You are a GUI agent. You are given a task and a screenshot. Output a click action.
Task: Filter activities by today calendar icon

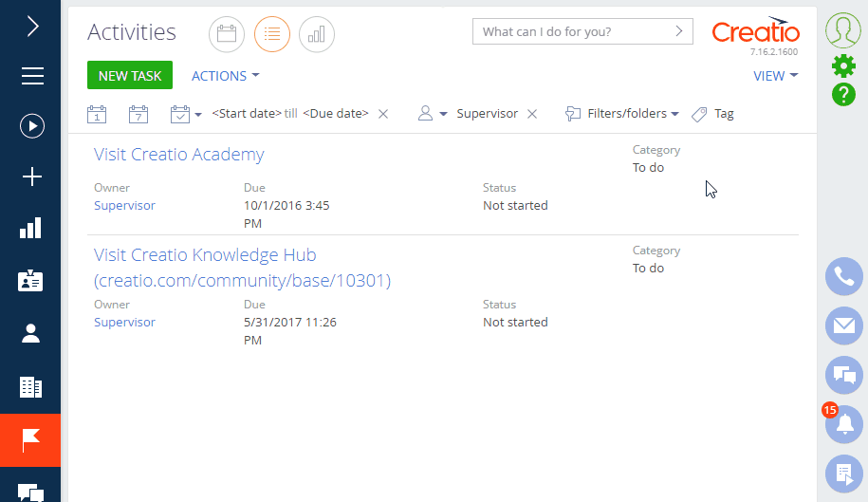97,115
